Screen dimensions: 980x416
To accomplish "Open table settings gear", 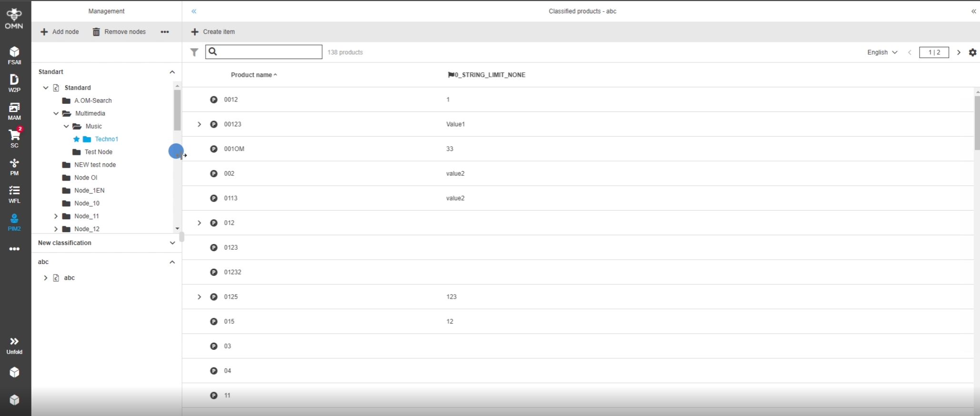I will [x=973, y=52].
